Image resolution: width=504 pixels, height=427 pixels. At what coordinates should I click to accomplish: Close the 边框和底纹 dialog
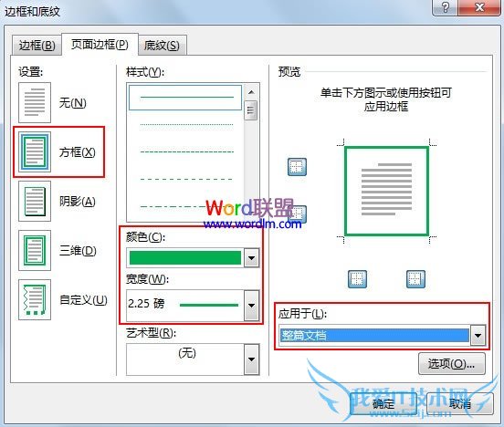coord(479,7)
